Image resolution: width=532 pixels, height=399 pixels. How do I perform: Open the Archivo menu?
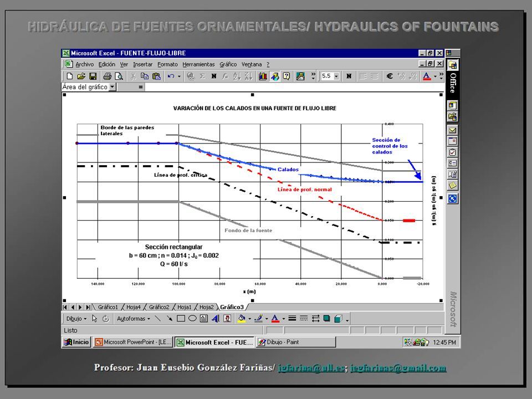click(84, 64)
